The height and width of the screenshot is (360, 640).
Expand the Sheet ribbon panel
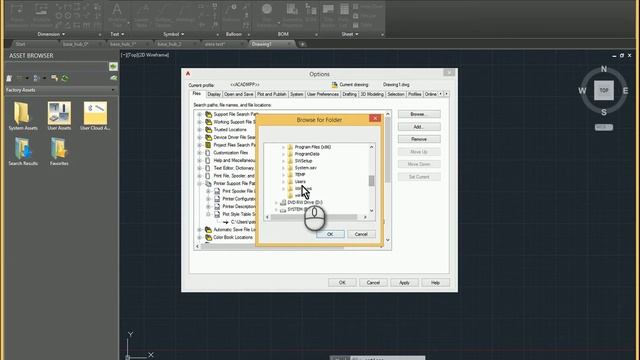pyautogui.click(x=350, y=34)
